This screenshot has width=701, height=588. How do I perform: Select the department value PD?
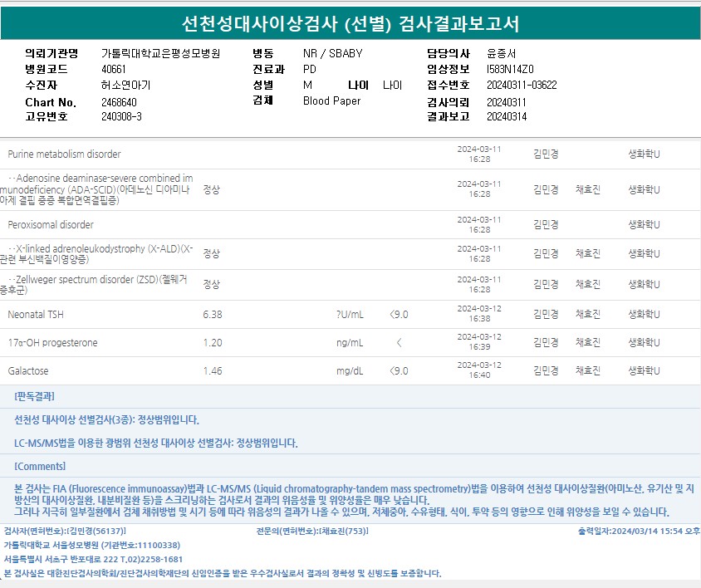309,69
